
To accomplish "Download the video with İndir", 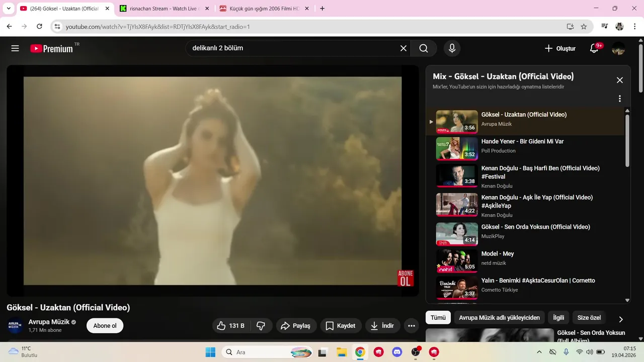I will pyautogui.click(x=382, y=326).
